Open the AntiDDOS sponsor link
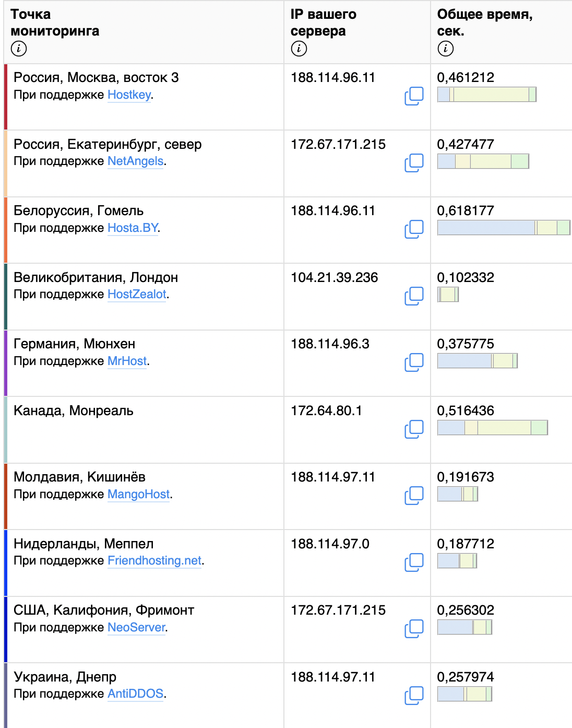Viewport: 572px width, 728px height. pos(136,694)
